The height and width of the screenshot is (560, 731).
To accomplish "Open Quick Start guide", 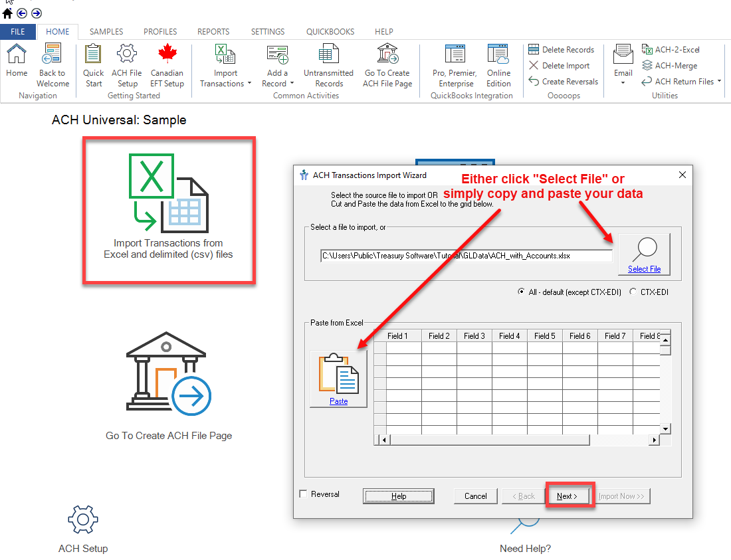I will click(93, 65).
